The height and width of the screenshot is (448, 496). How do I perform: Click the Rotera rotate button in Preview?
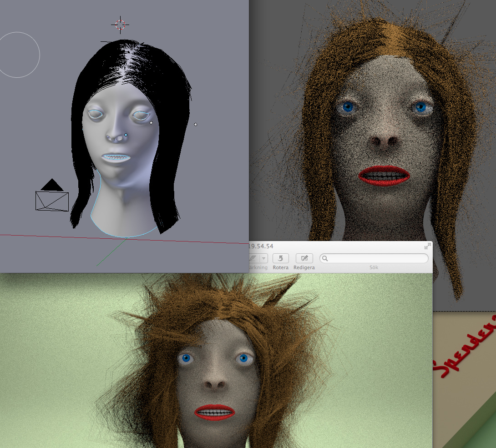[x=280, y=258]
